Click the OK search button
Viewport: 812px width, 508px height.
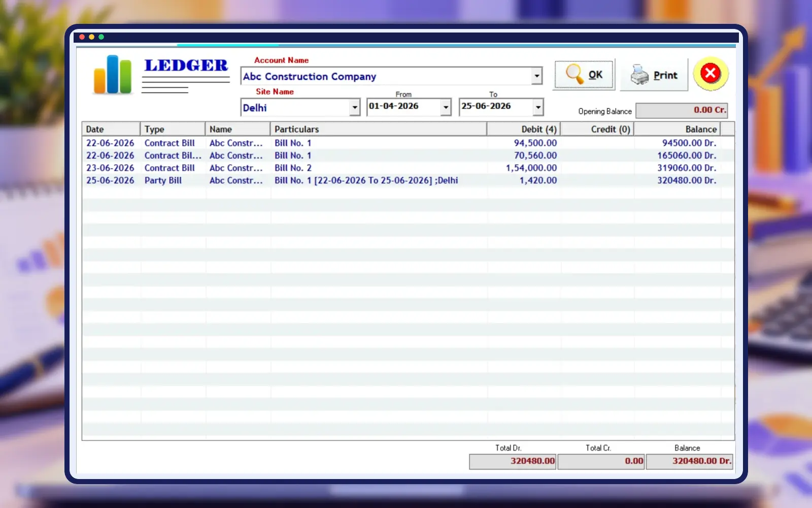[584, 75]
